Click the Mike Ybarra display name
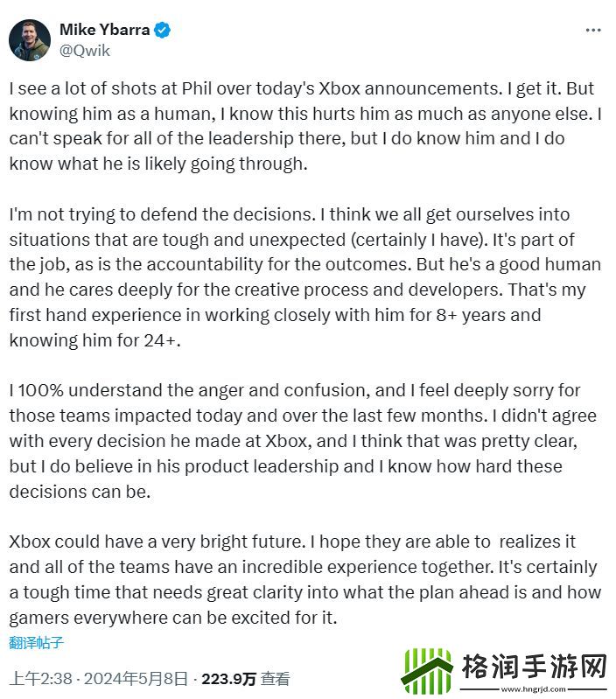 tap(105, 30)
